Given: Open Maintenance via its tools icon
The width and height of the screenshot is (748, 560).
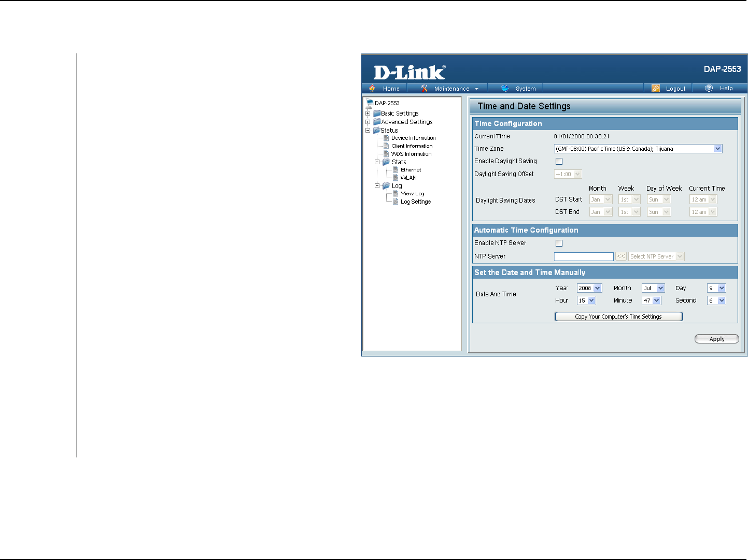Looking at the screenshot, I should click(x=424, y=89).
